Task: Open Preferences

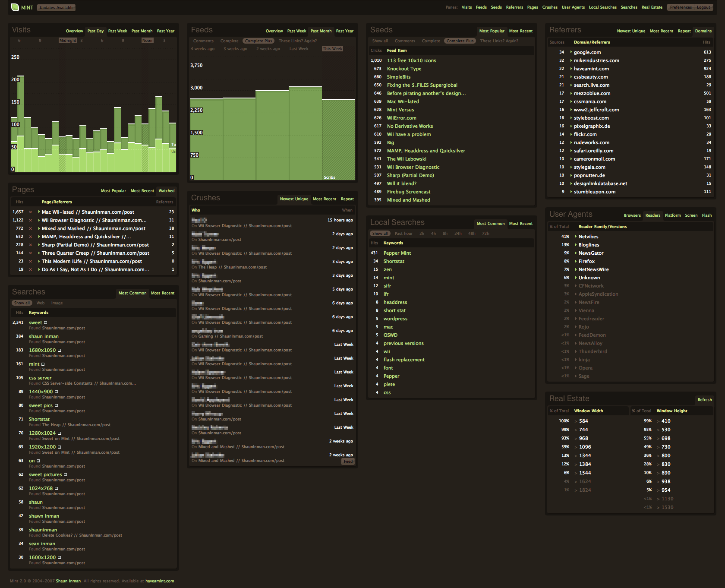Action: (x=681, y=7)
